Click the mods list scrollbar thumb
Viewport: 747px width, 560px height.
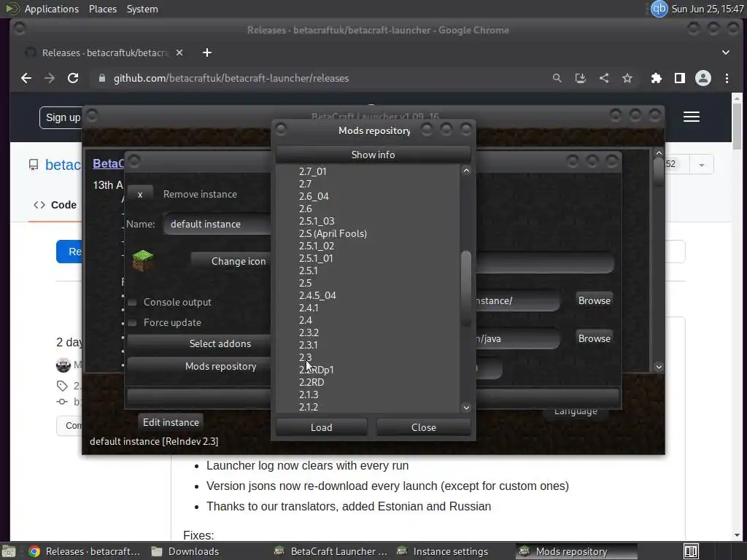pos(466,288)
